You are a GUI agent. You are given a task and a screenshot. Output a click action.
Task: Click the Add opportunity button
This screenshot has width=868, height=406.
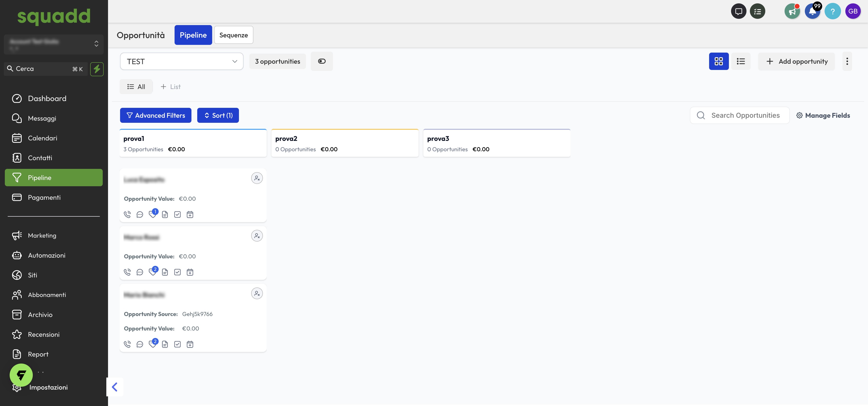pos(796,61)
